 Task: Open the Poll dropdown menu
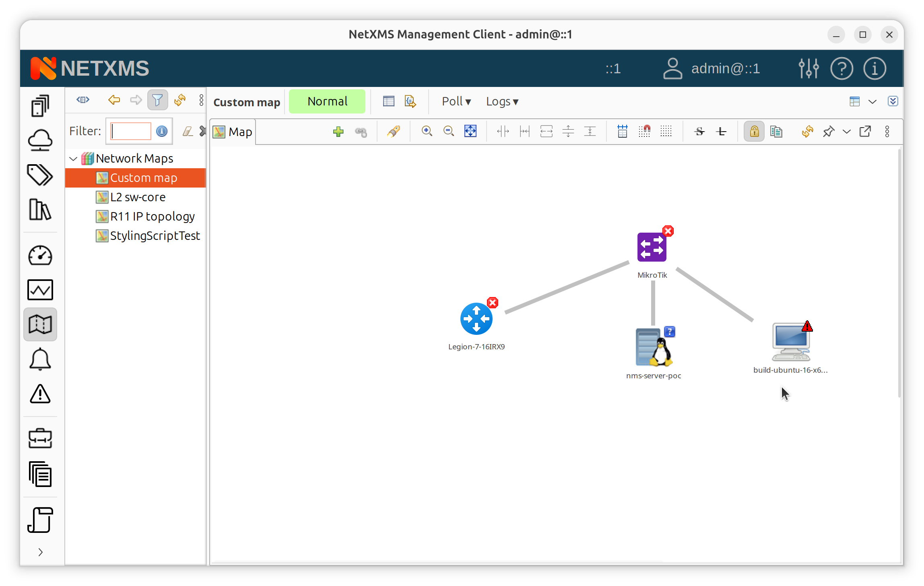(x=456, y=101)
